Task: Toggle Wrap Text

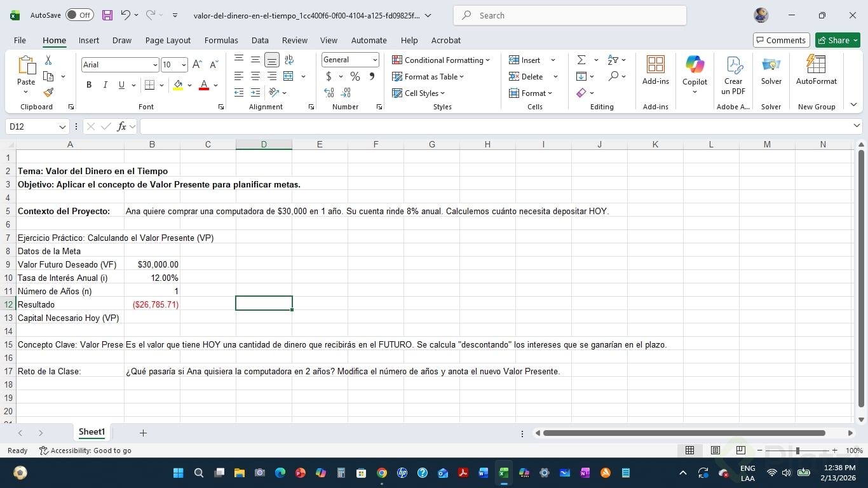Action: (289, 60)
